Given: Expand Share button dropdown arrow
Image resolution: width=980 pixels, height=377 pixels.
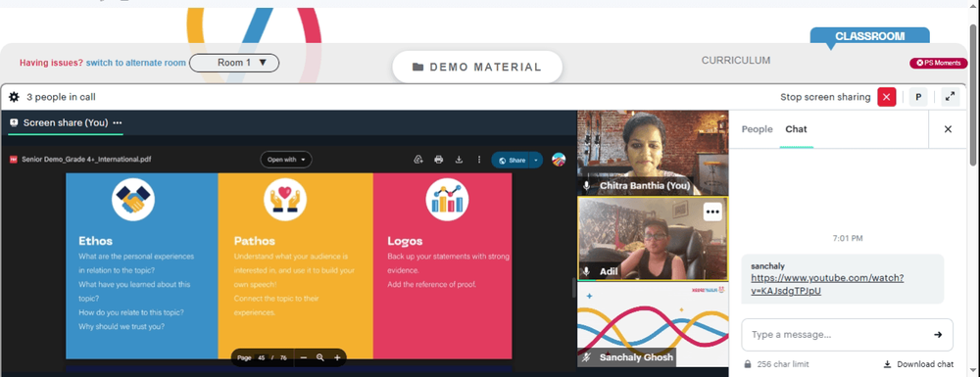Looking at the screenshot, I should (536, 161).
